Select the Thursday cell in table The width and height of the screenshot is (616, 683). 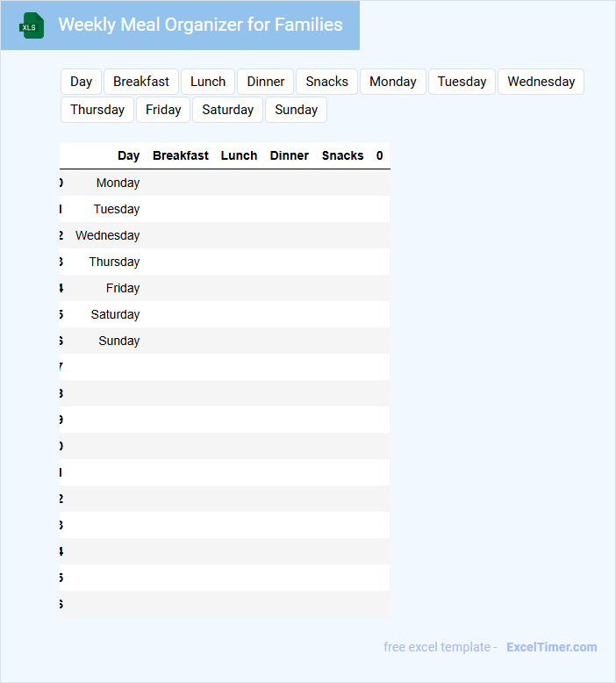click(114, 262)
